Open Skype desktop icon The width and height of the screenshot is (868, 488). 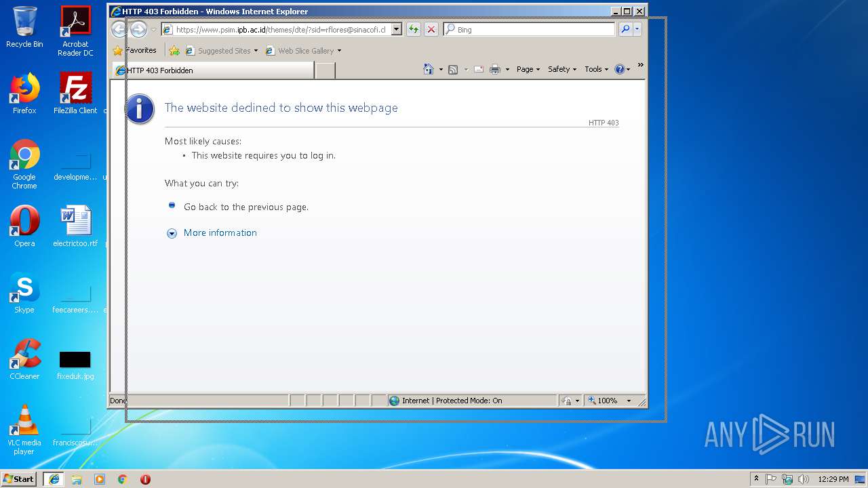pos(24,293)
